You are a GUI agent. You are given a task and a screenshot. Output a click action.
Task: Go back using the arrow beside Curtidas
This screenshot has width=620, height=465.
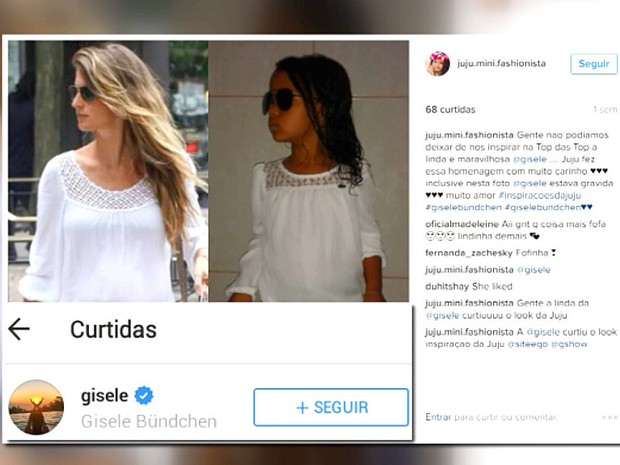pos(19,329)
